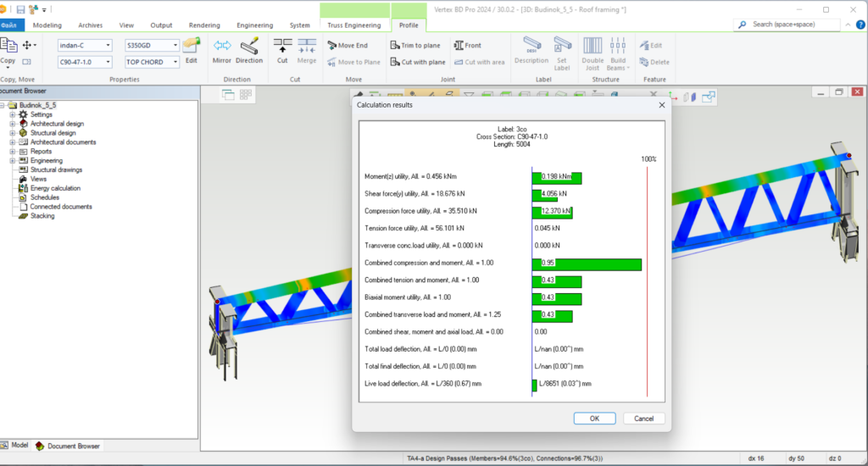Switch to the Model bottom tab
868x466 pixels.
pyautogui.click(x=15, y=446)
